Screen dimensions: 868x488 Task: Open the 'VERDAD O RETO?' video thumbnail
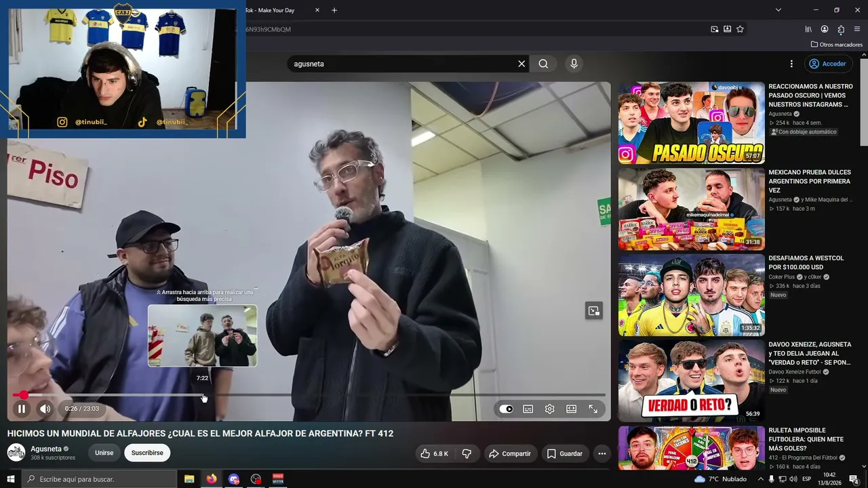[691, 381]
